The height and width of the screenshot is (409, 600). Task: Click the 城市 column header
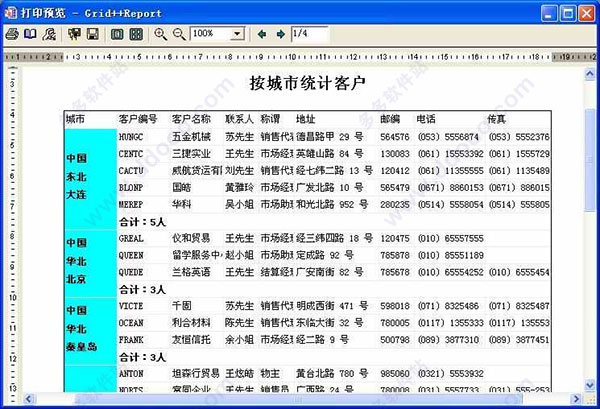[x=76, y=119]
